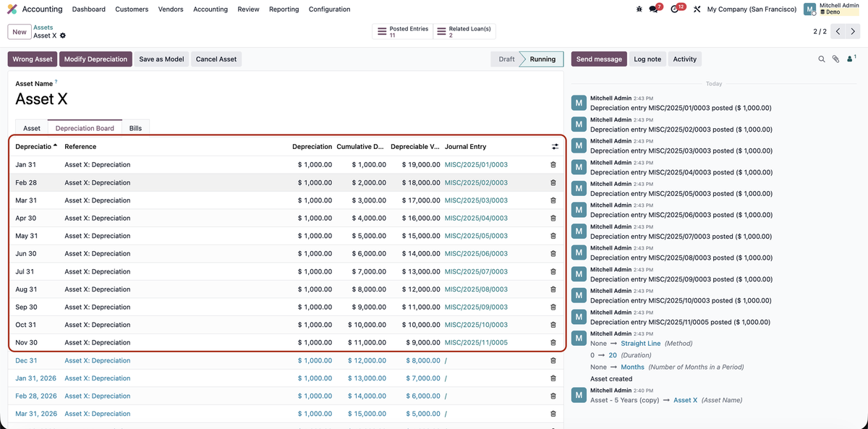Click the paperclip attachments icon
The height and width of the screenshot is (429, 868).
(x=835, y=59)
